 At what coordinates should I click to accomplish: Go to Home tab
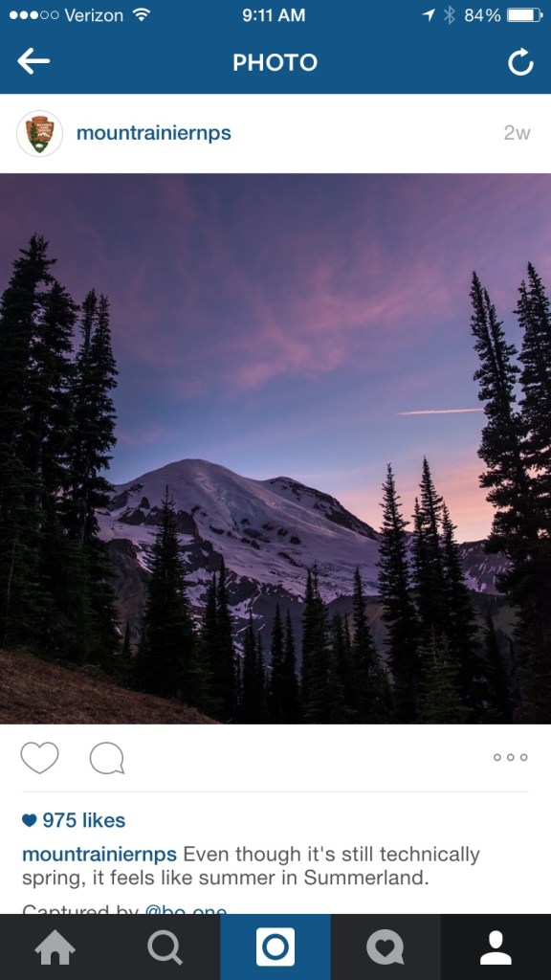pos(55,947)
